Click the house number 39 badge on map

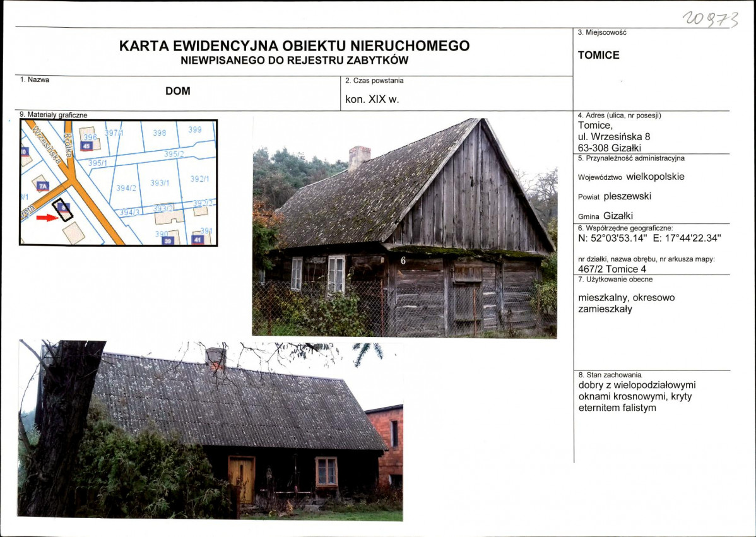pyautogui.click(x=168, y=240)
